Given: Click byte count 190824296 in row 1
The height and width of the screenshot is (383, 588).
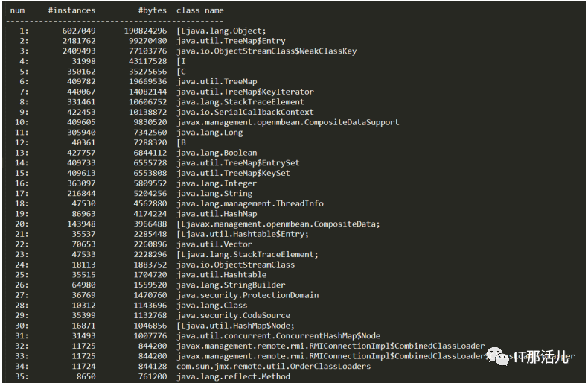Looking at the screenshot, I should pos(145,31).
